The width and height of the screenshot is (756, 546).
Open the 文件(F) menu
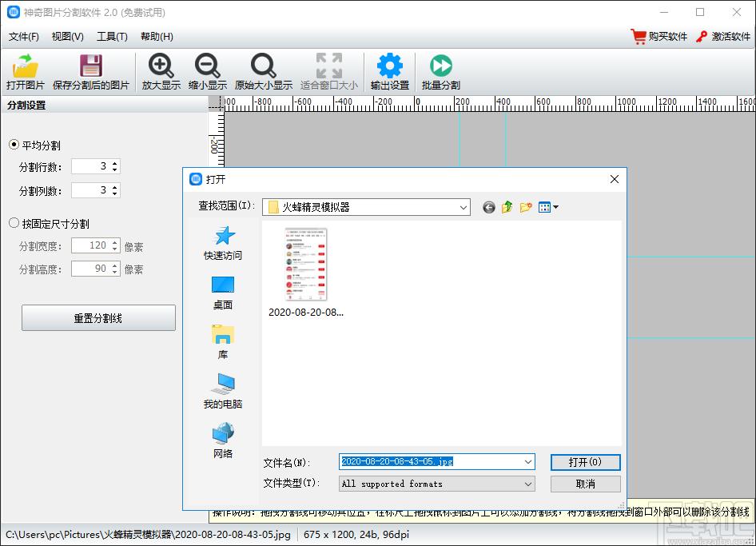click(24, 37)
